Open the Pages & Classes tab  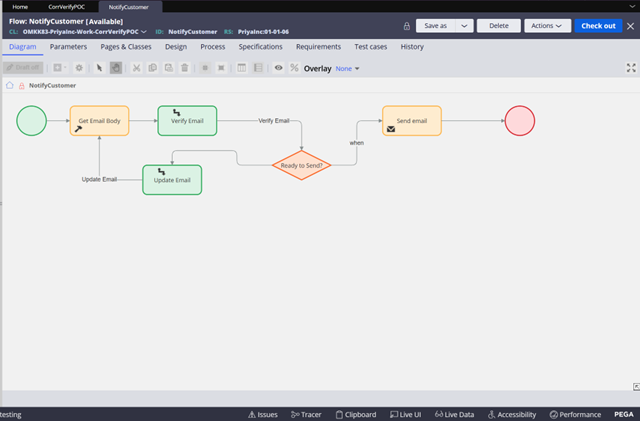[x=126, y=47]
